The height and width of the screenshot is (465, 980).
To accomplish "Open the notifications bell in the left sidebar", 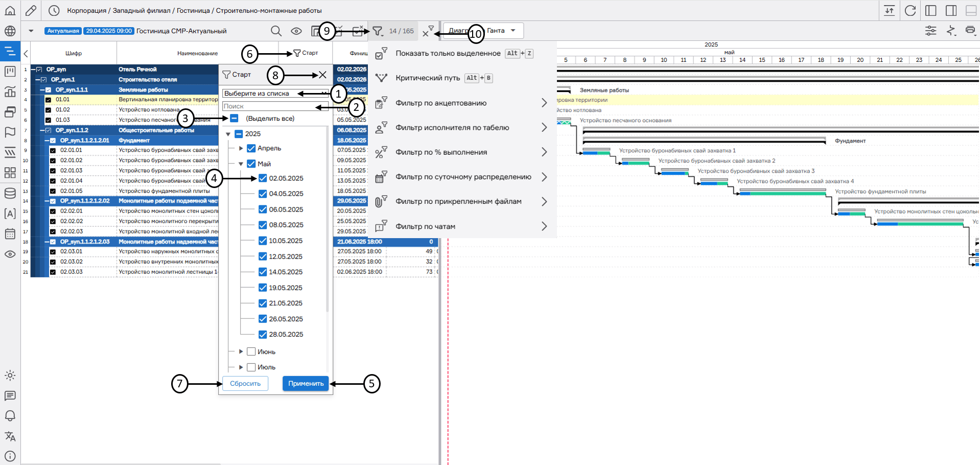I will tap(10, 416).
